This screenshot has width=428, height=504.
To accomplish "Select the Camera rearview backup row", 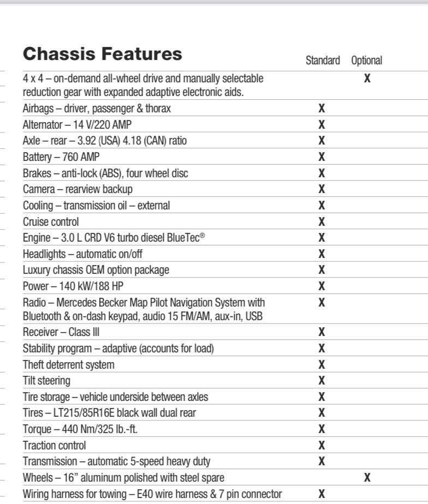I will point(78,189).
